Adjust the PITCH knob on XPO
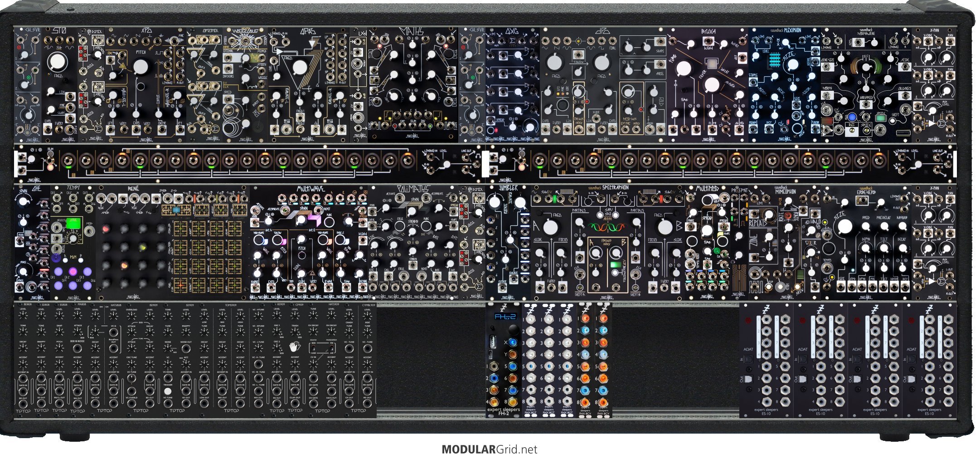 (141, 67)
